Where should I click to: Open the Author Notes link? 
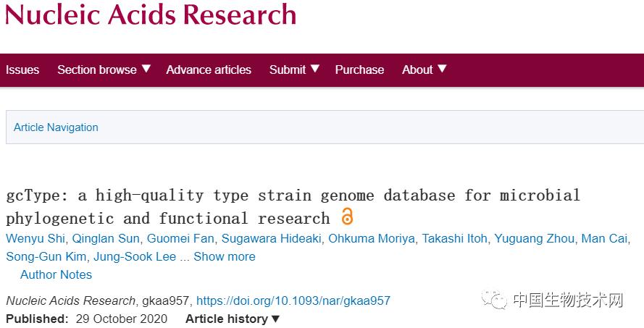[56, 274]
